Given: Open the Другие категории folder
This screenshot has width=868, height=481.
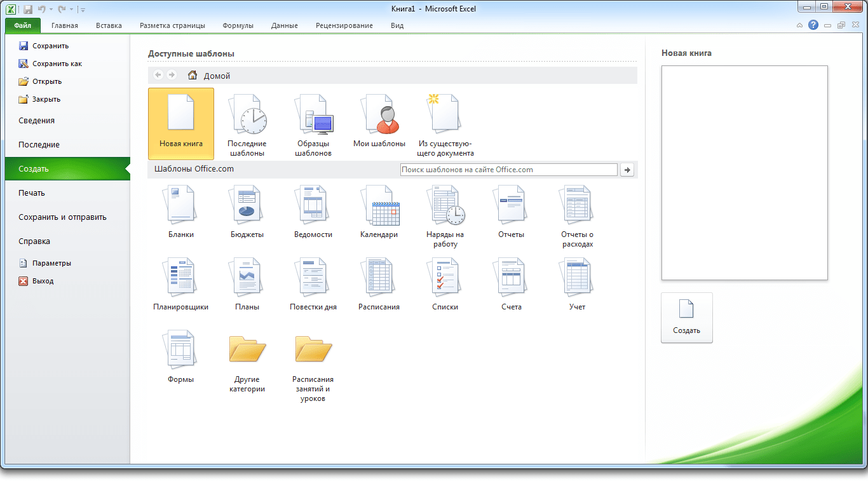Looking at the screenshot, I should tap(247, 351).
